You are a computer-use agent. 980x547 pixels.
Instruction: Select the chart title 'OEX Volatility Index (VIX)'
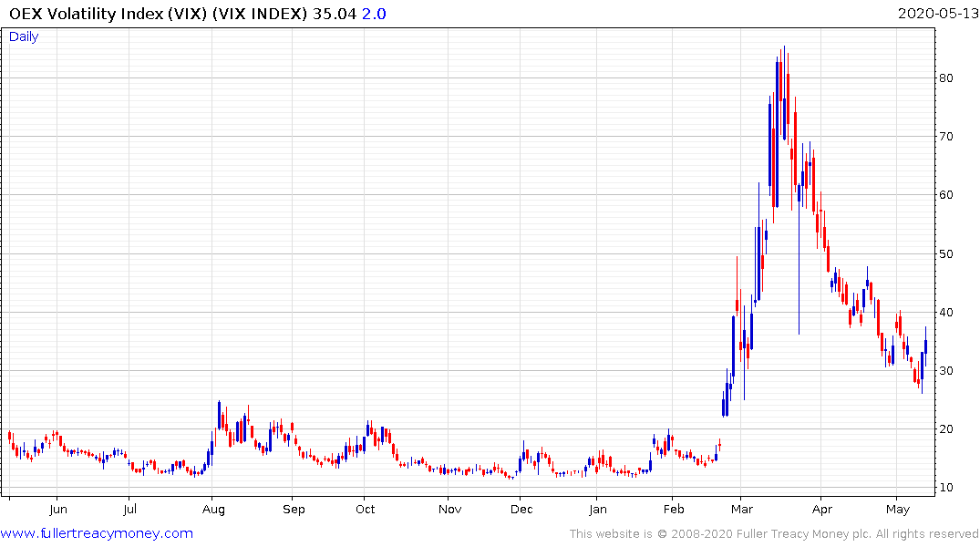click(x=108, y=14)
